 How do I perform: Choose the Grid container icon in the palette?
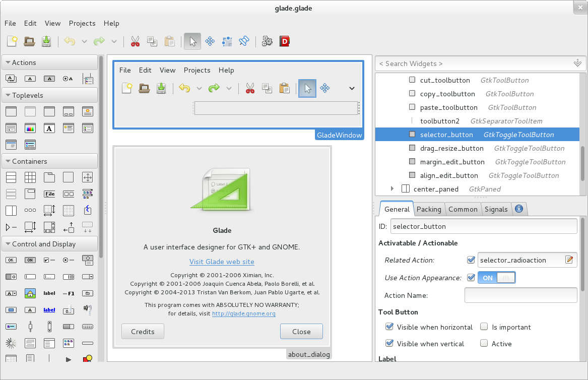(x=30, y=177)
